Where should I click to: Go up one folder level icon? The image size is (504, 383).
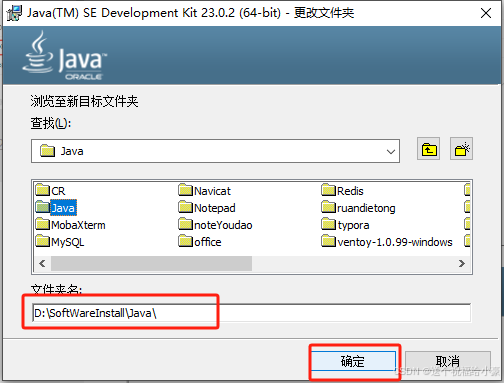point(428,149)
